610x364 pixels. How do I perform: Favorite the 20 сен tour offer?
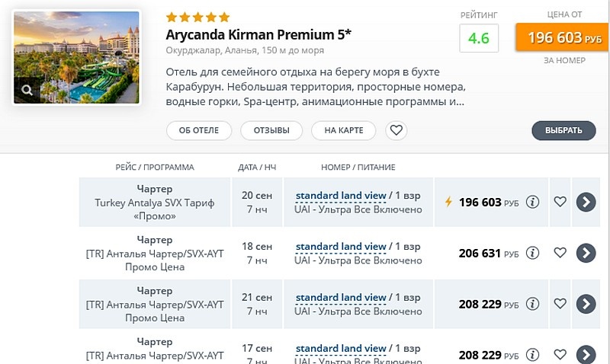tap(560, 202)
